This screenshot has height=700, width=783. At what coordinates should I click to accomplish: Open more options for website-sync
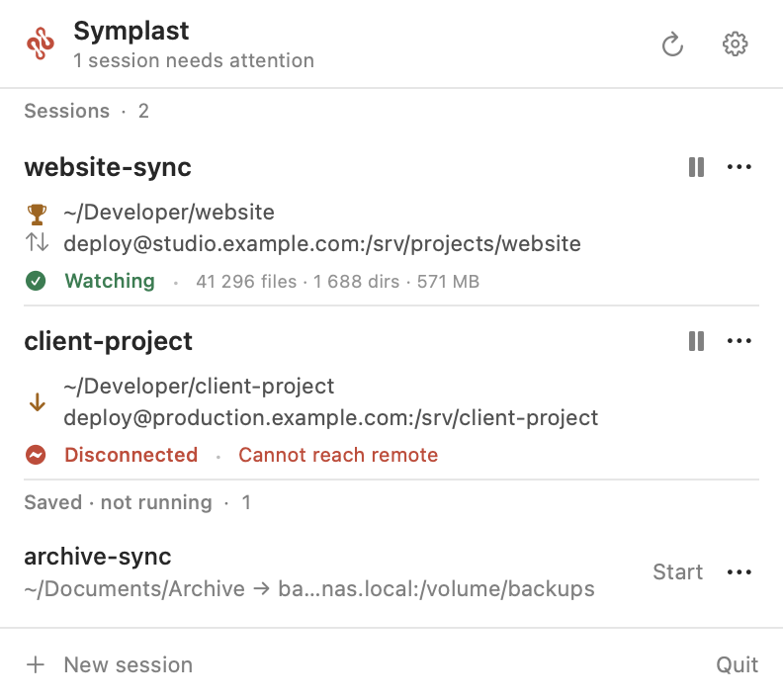click(739, 167)
